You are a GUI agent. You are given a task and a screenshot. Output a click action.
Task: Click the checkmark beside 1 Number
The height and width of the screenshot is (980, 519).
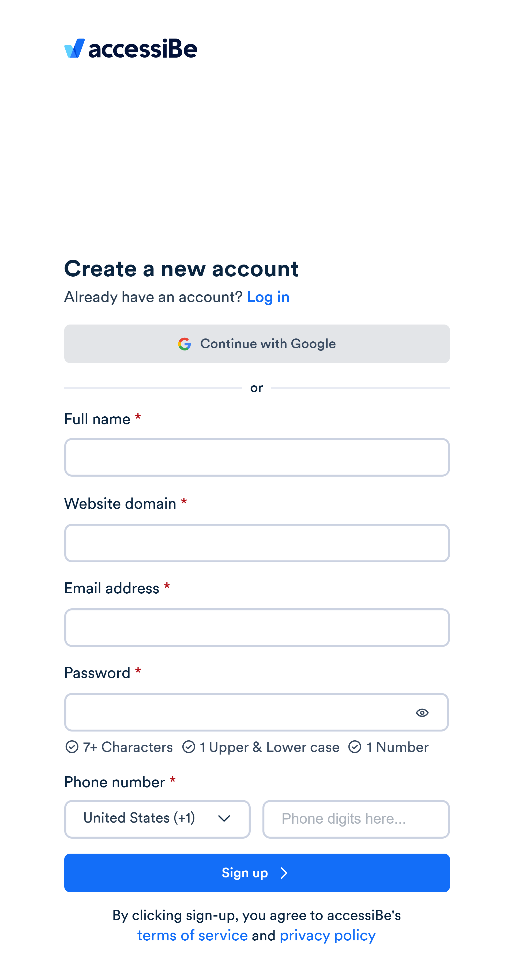(x=355, y=747)
